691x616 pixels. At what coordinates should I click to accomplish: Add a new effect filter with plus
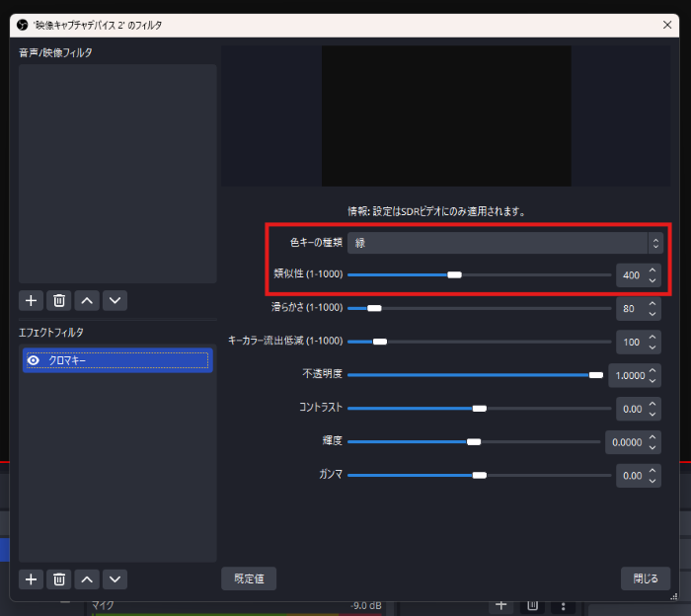click(31, 579)
